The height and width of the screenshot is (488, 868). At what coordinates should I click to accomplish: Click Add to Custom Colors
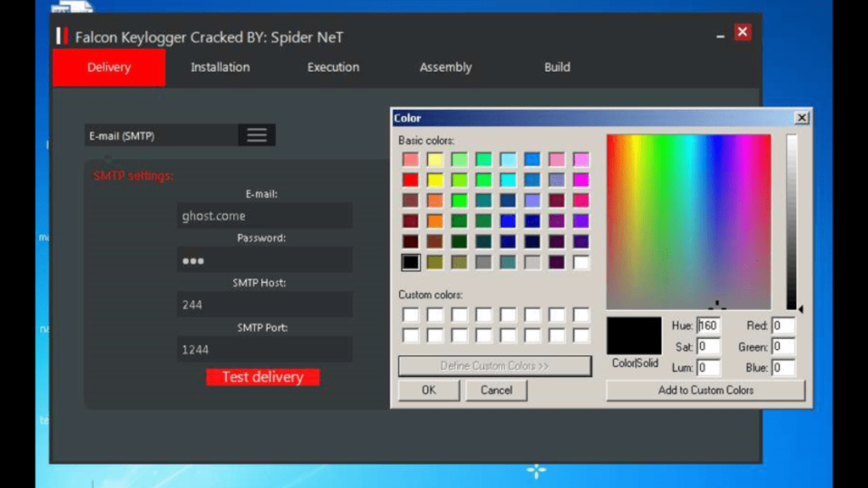tap(706, 390)
